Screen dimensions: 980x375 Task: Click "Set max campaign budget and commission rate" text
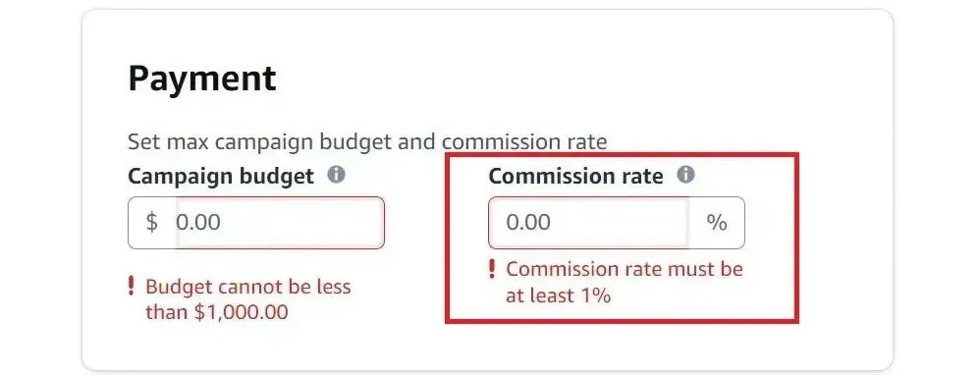(x=367, y=142)
